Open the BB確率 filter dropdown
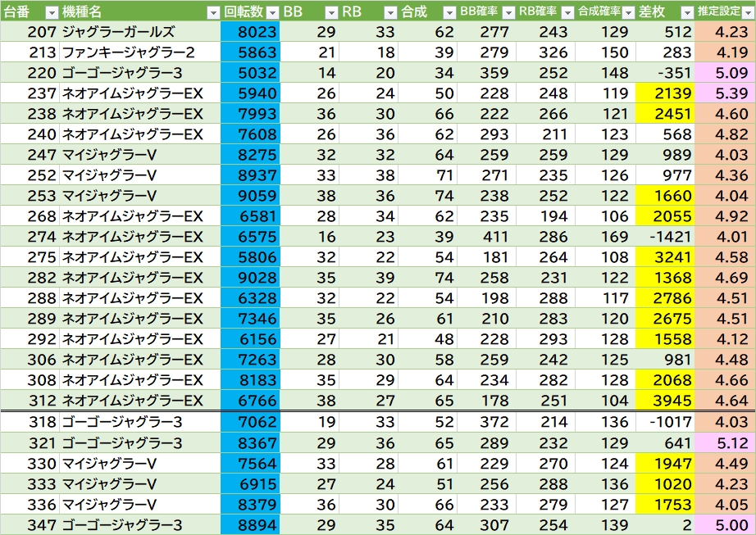756x535 pixels. (x=508, y=12)
